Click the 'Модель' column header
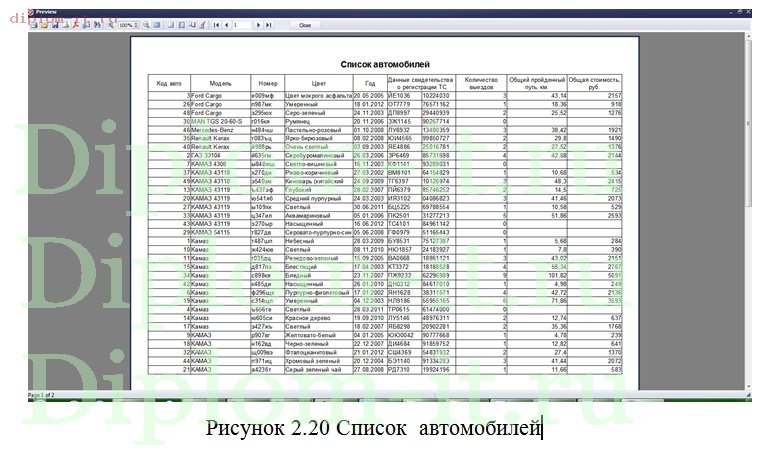Viewport: 763px width, 455px height. (220, 83)
